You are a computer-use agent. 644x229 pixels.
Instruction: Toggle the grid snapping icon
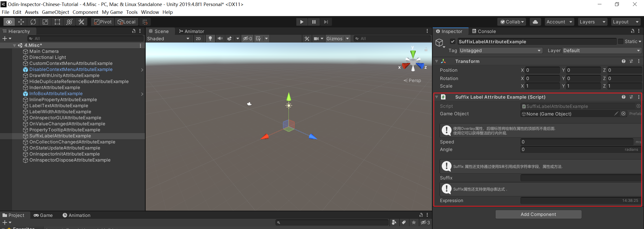coord(145,22)
